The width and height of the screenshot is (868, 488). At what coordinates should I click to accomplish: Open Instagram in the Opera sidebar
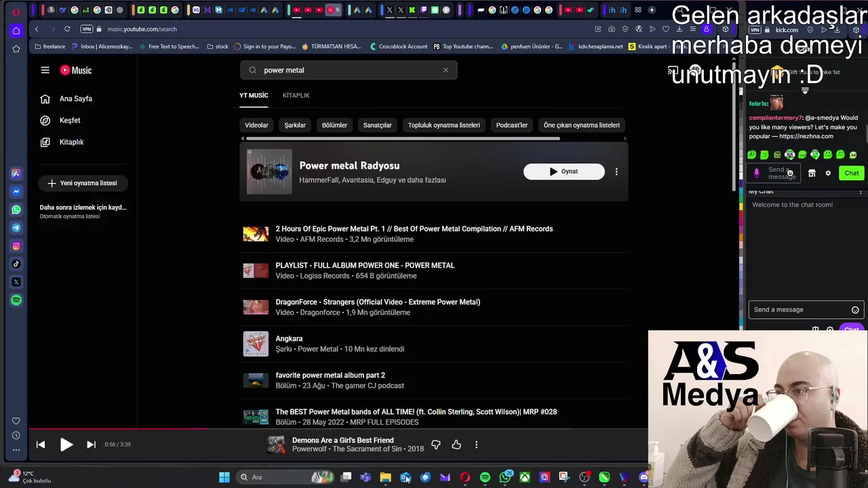tap(16, 246)
